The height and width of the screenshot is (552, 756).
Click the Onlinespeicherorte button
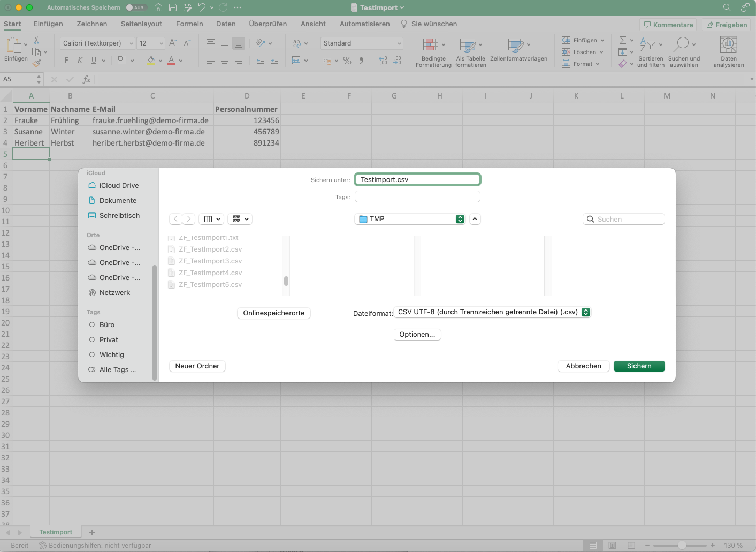(x=274, y=313)
